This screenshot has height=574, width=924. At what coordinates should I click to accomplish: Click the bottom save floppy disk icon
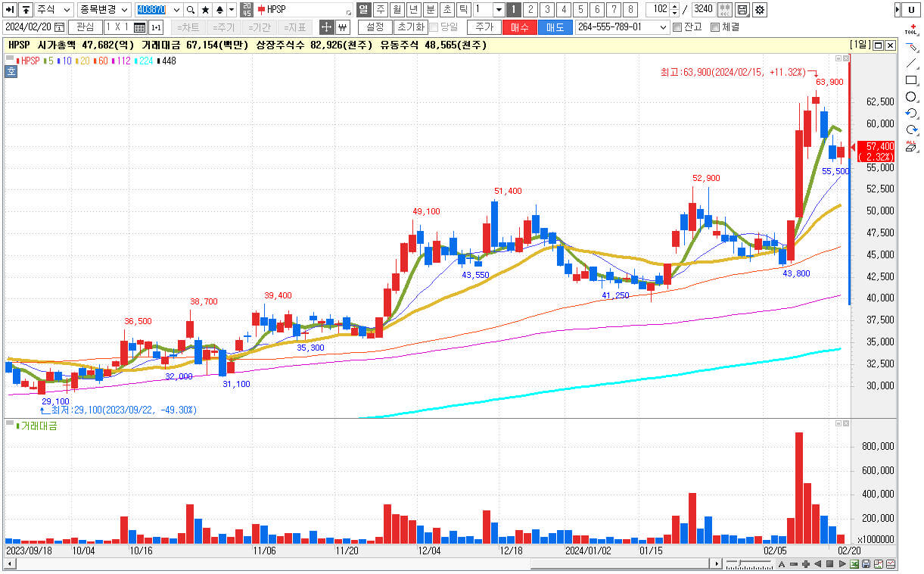(x=866, y=564)
